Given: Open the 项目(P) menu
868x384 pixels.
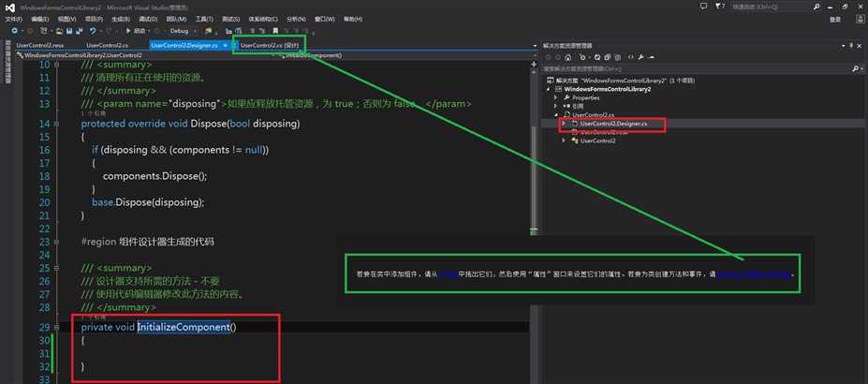Looking at the screenshot, I should pyautogui.click(x=94, y=19).
